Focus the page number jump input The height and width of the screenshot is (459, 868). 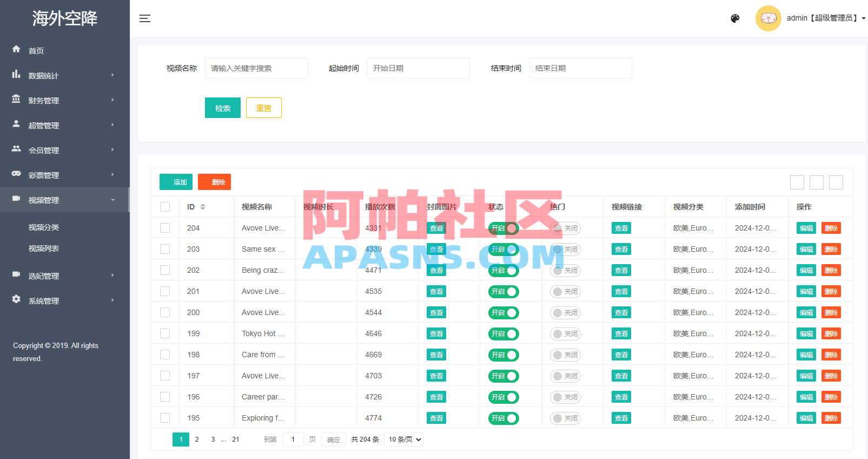tap(293, 440)
